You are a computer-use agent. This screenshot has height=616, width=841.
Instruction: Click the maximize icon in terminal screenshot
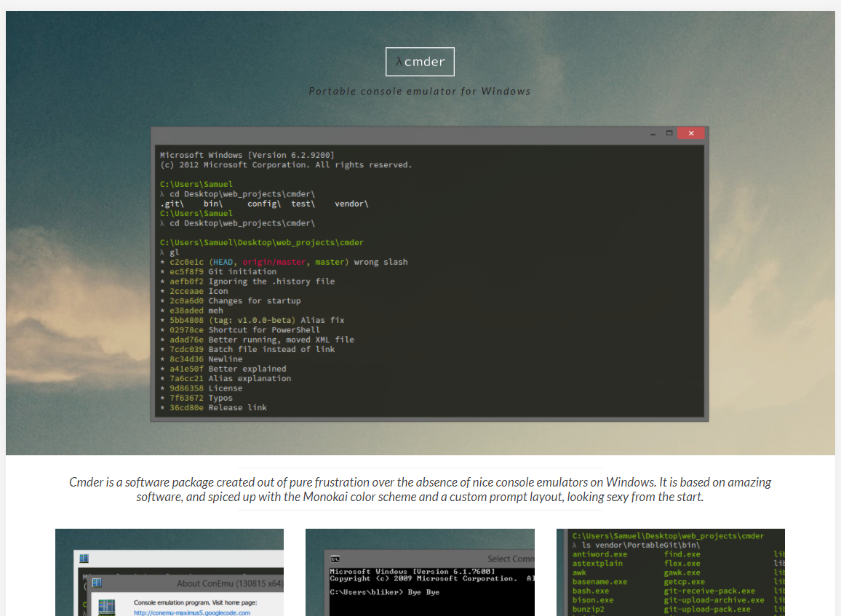(669, 133)
